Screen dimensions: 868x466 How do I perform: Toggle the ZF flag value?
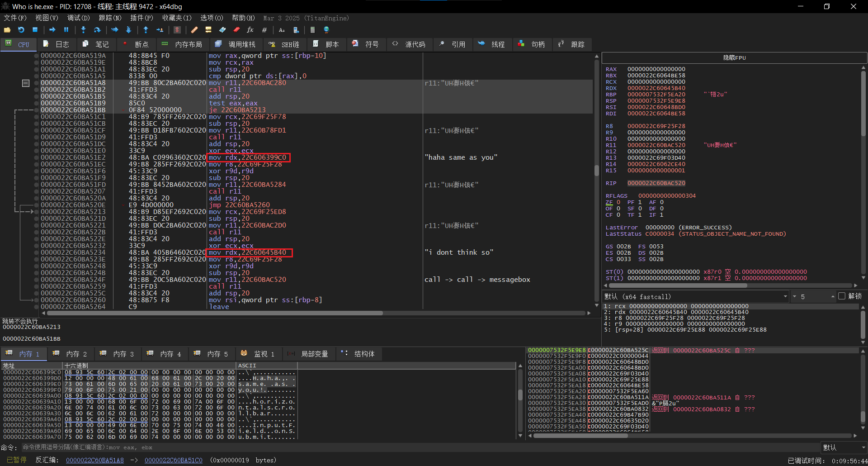click(618, 202)
